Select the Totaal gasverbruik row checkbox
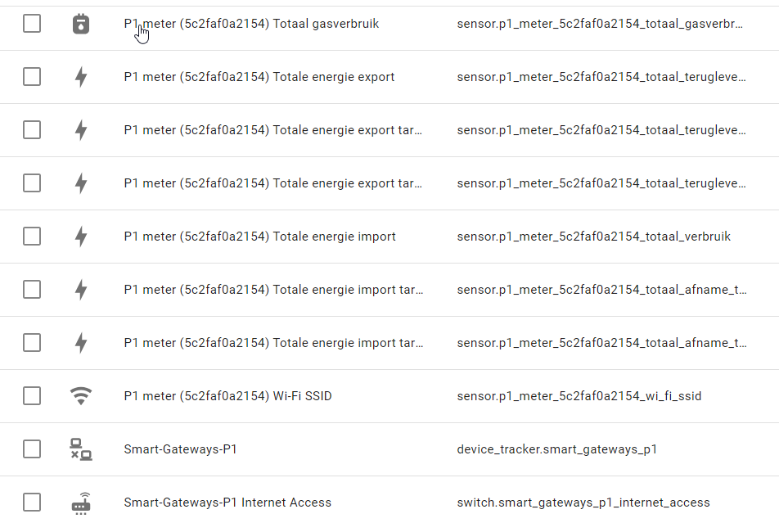779x532 pixels. 32,24
